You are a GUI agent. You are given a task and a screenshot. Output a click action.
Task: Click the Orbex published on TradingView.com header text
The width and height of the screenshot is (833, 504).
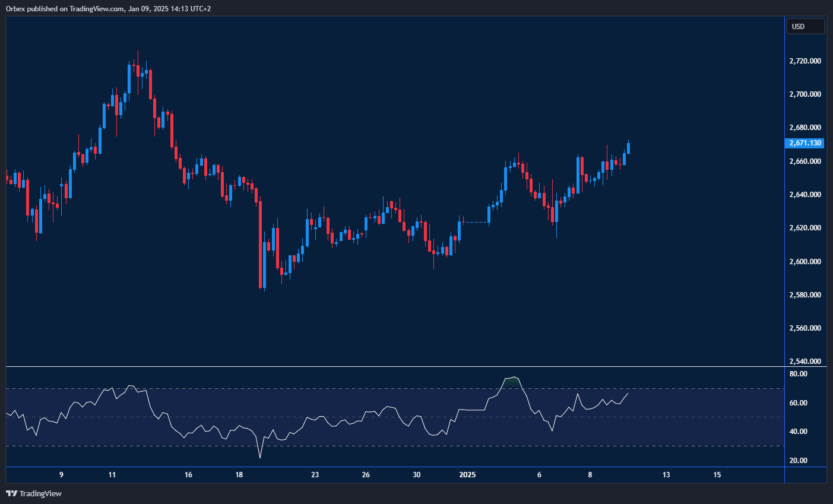coord(108,8)
